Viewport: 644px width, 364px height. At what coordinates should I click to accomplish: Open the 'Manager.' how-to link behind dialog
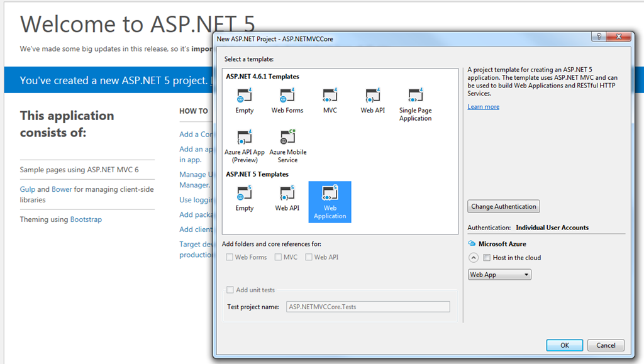[195, 185]
